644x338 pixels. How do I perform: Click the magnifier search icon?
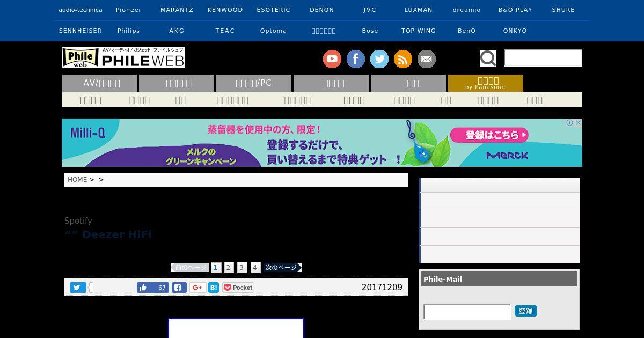[488, 58]
